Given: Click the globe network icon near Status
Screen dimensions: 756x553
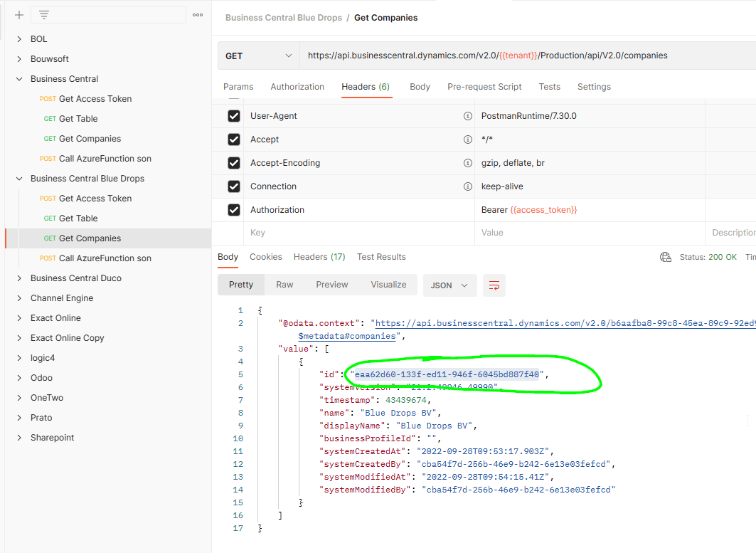Looking at the screenshot, I should tap(666, 257).
